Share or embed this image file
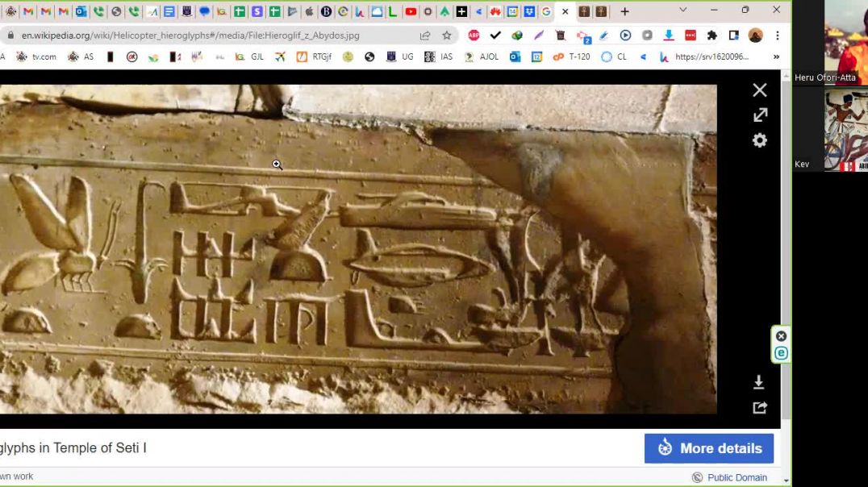The image size is (868, 487). (760, 408)
